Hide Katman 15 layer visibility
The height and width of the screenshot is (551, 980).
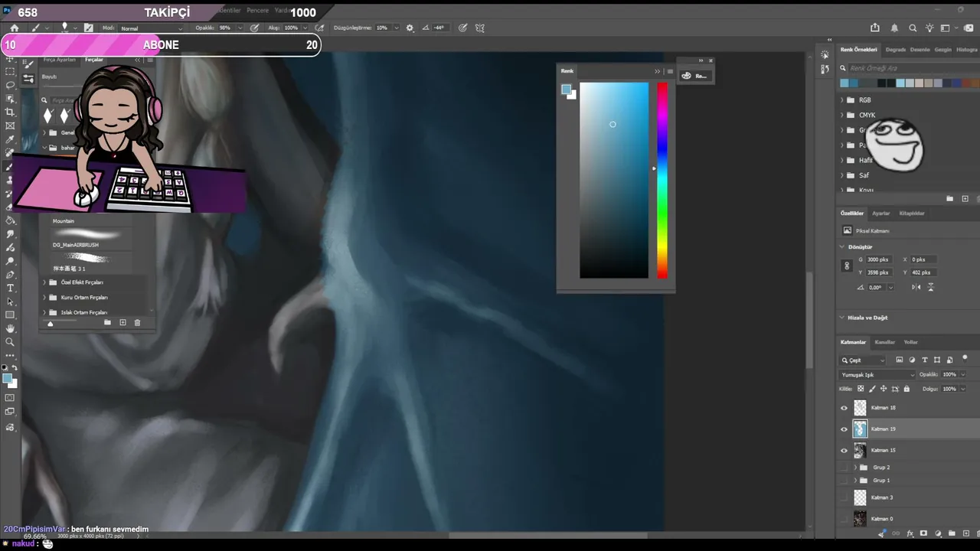(x=844, y=451)
